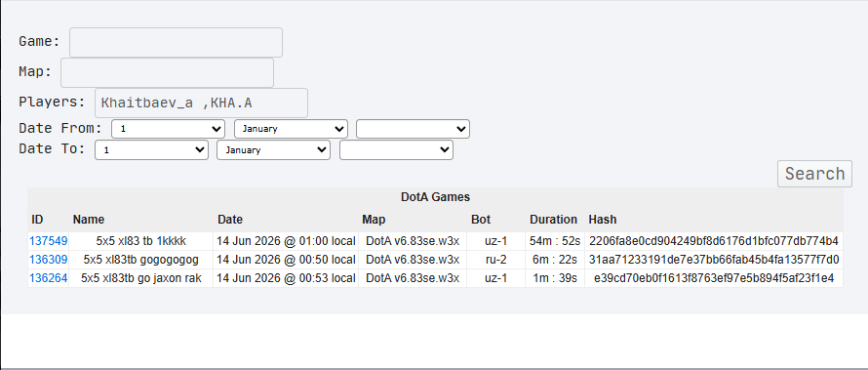This screenshot has width=868, height=370.
Task: Click date '14 Jun 2026 @ 00:50 local'
Action: 286,260
